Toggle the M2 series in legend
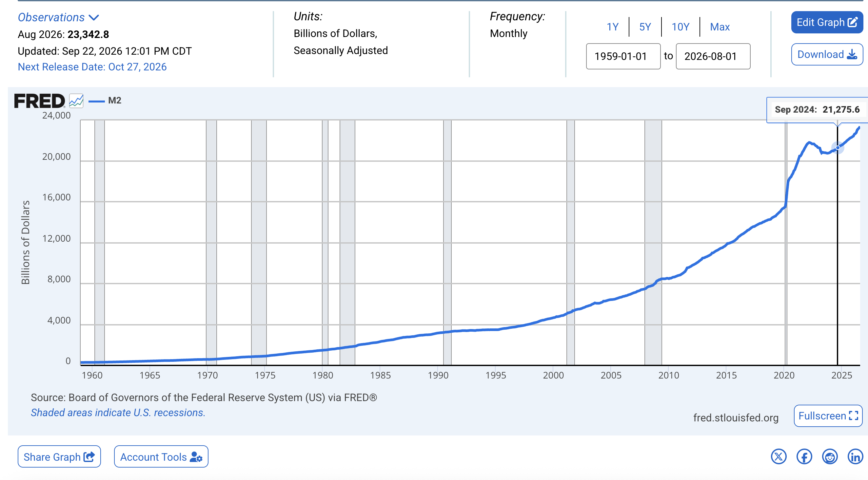This screenshot has width=868, height=480. point(105,100)
